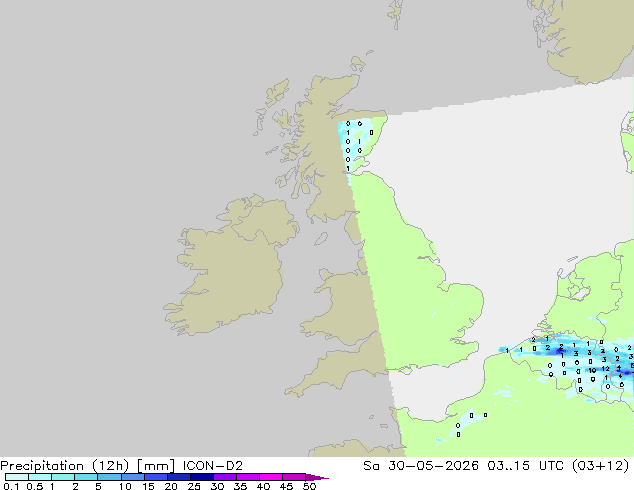Click the 'Precipitation (12h)' title text
The width and height of the screenshot is (634, 490).
pos(65,466)
